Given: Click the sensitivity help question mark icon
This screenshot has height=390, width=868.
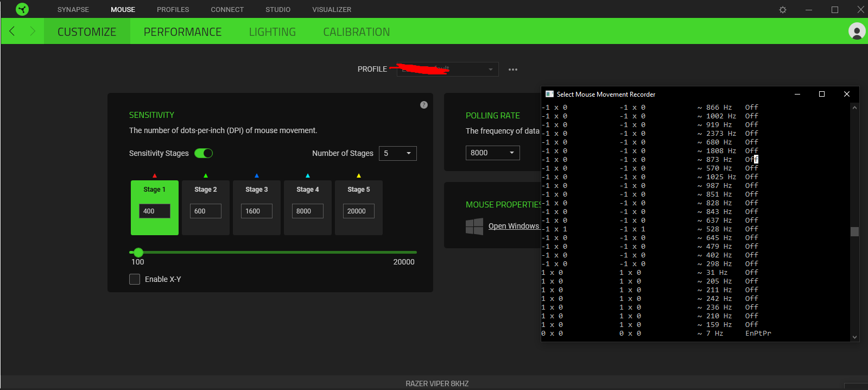Looking at the screenshot, I should click(424, 105).
